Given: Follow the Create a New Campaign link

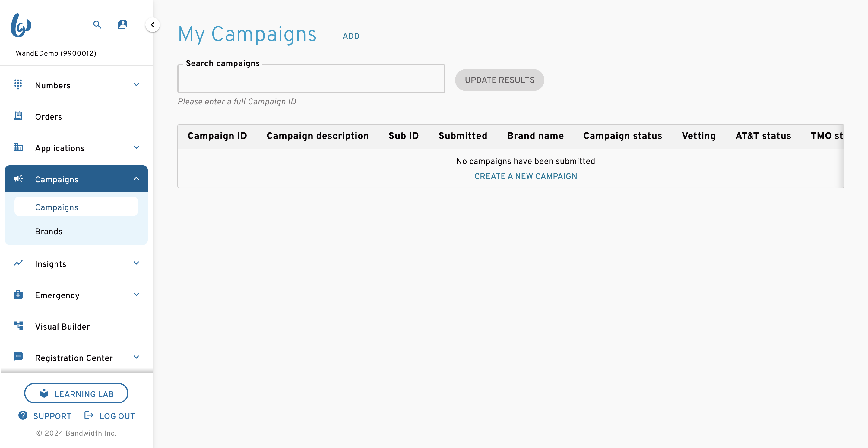Looking at the screenshot, I should [x=525, y=176].
